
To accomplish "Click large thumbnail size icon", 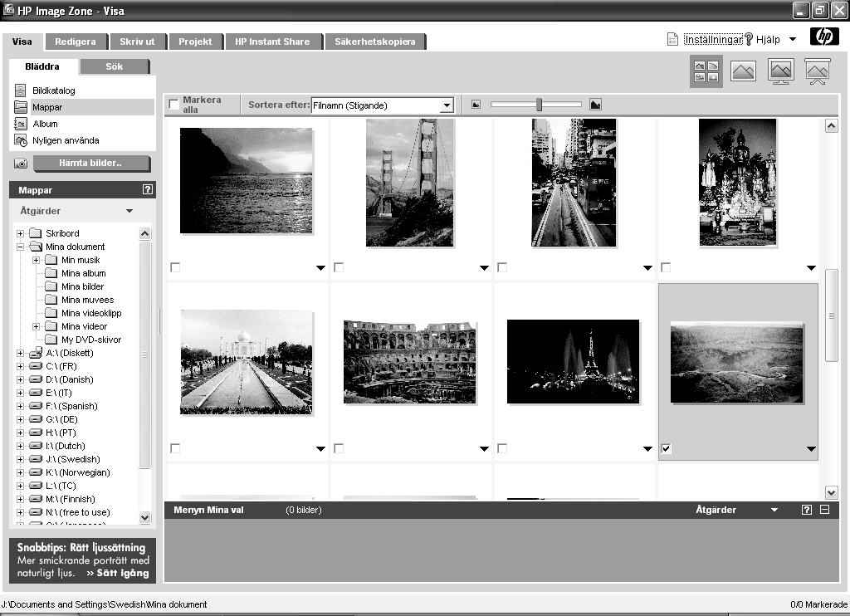I will pos(595,105).
